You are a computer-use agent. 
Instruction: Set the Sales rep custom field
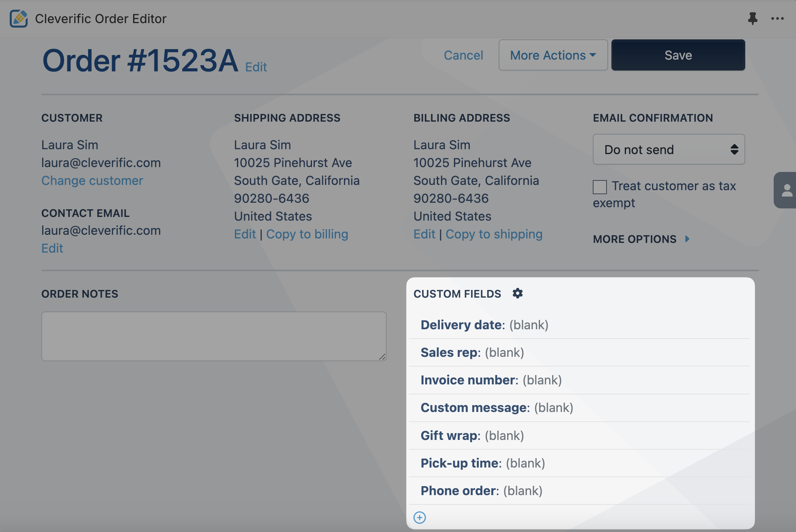tap(579, 352)
